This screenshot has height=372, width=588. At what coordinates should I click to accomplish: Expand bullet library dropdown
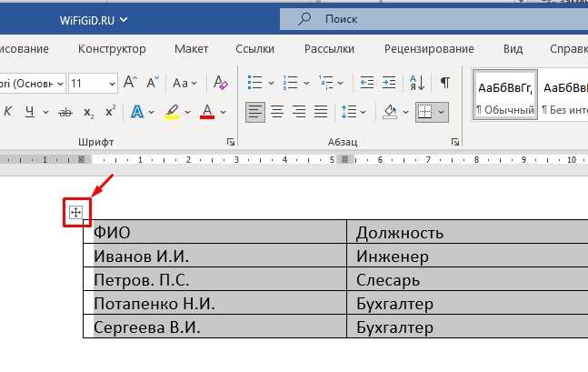[271, 83]
